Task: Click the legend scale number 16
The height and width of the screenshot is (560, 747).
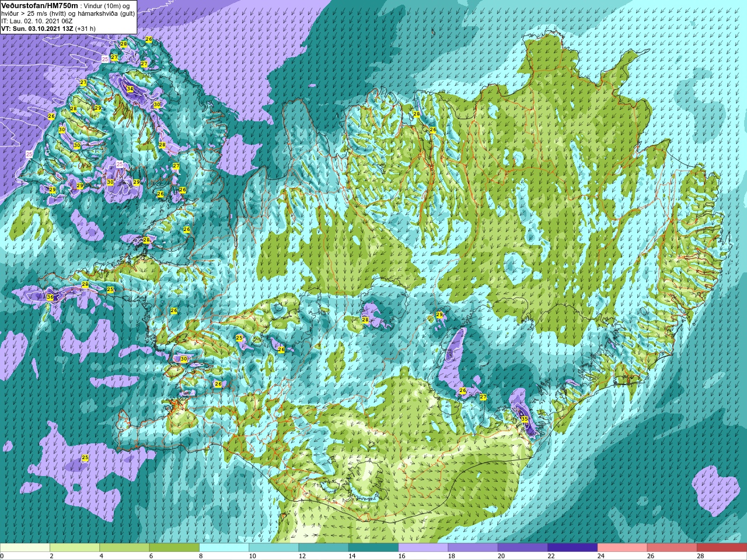Action: [x=402, y=556]
